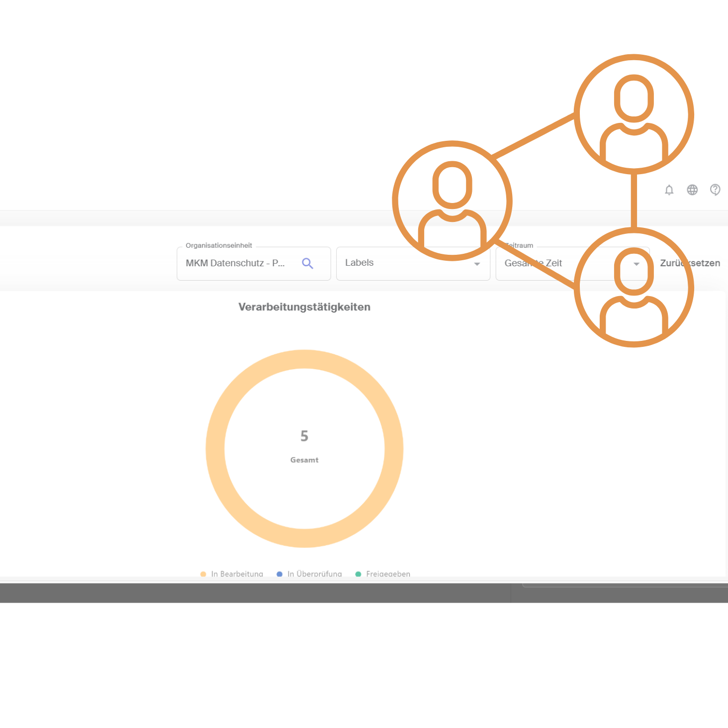The height and width of the screenshot is (728, 728).
Task: Open the help question mark icon
Action: coord(715,190)
